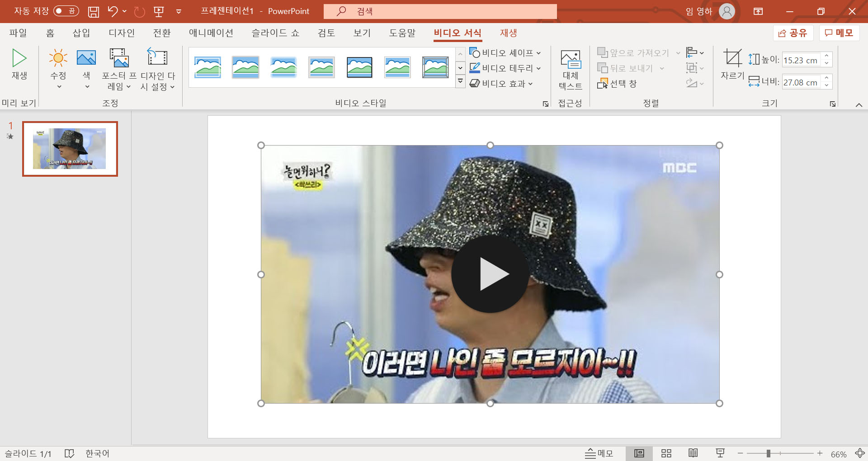The width and height of the screenshot is (868, 461).
Task: Switch to the 디자인 tab
Action: 122,33
